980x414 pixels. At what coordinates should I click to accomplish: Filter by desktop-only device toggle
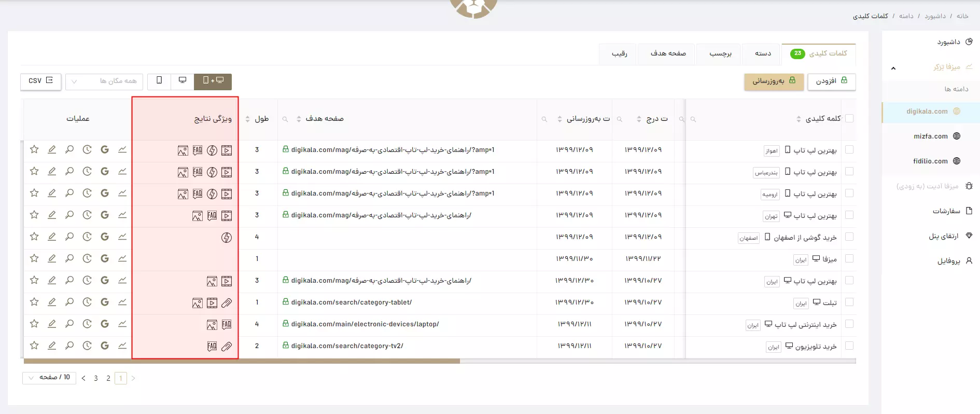click(x=183, y=81)
